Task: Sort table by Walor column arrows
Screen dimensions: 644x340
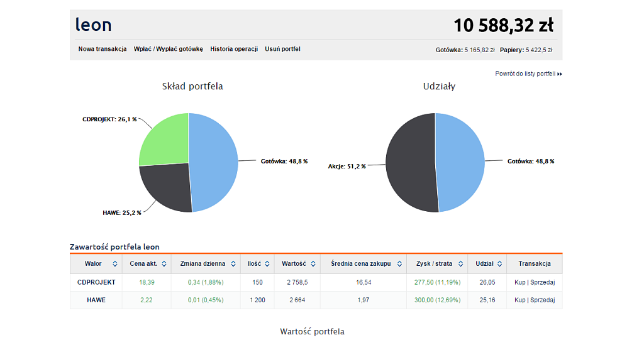Action: 114,264
